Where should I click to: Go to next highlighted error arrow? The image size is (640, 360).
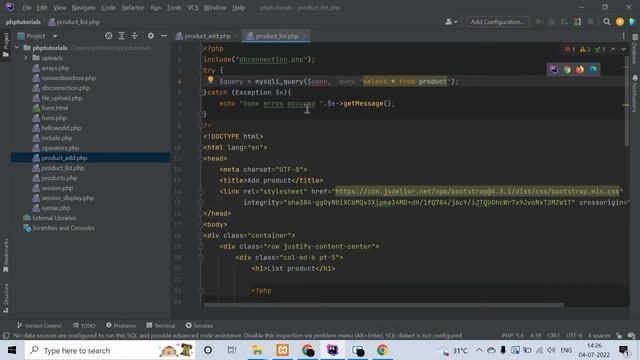[623, 49]
